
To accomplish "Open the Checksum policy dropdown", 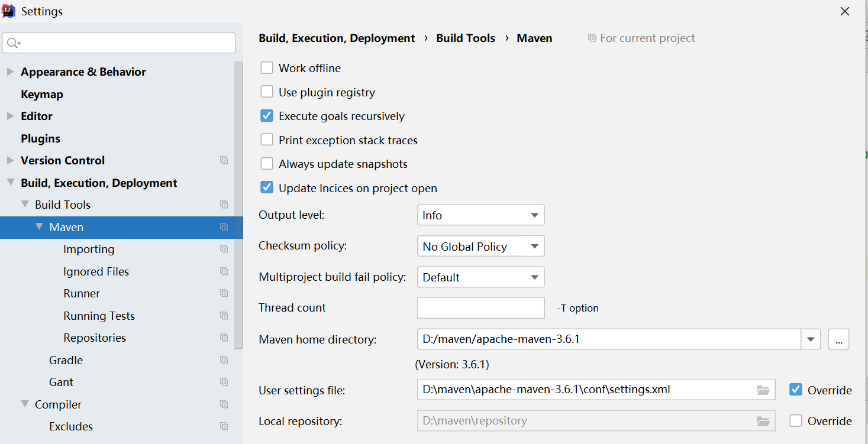I will point(480,247).
